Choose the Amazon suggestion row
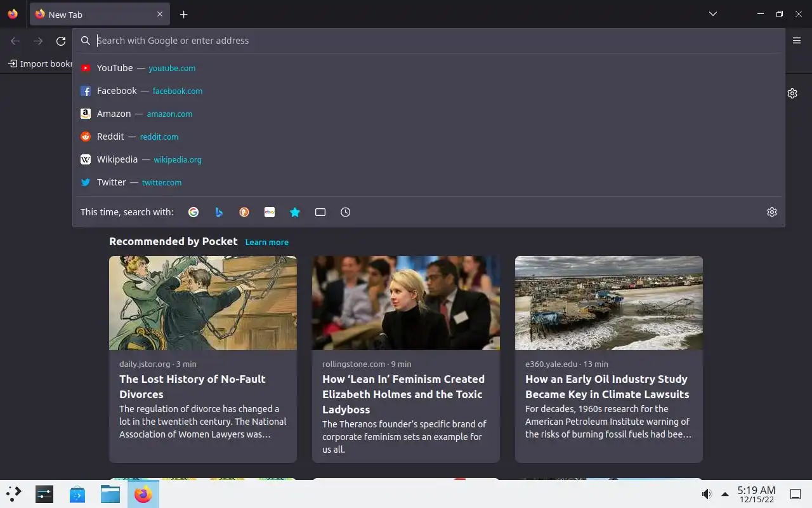Image resolution: width=812 pixels, height=508 pixels. click(429, 114)
